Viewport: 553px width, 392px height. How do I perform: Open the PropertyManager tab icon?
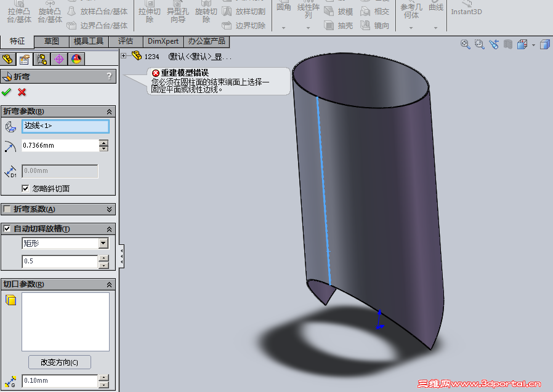[x=25, y=59]
